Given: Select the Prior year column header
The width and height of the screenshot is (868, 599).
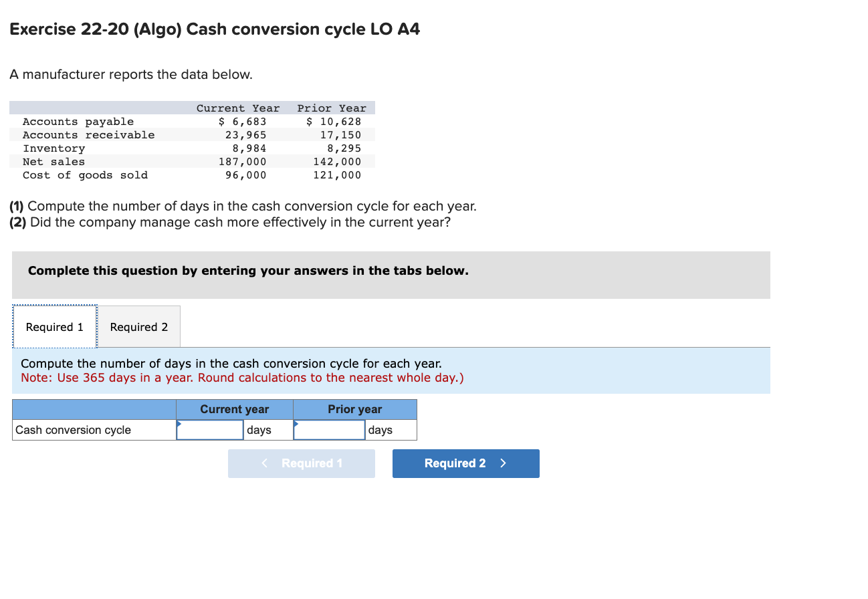Looking at the screenshot, I should click(354, 409).
